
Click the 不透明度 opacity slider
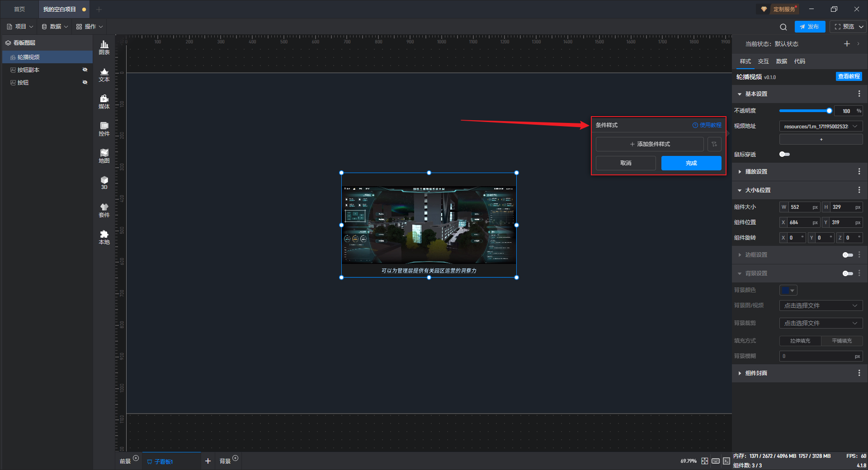805,111
